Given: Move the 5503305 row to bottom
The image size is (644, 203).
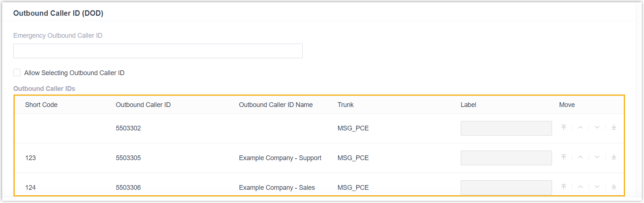Looking at the screenshot, I should (x=614, y=157).
